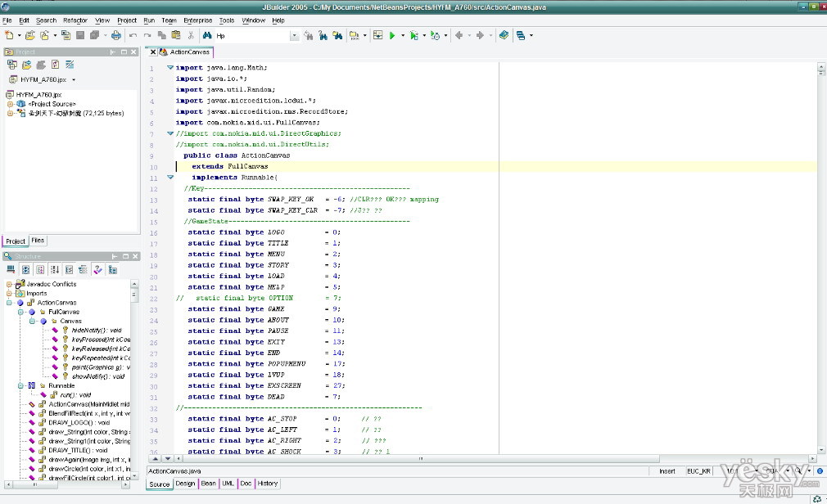Expand the Javadoc Conflicts node
Viewport: 827px width, 504px height.
pyautogui.click(x=9, y=284)
